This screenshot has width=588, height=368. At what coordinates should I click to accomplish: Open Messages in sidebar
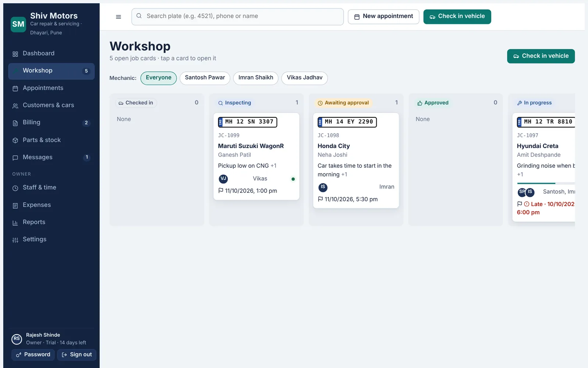[x=51, y=158]
